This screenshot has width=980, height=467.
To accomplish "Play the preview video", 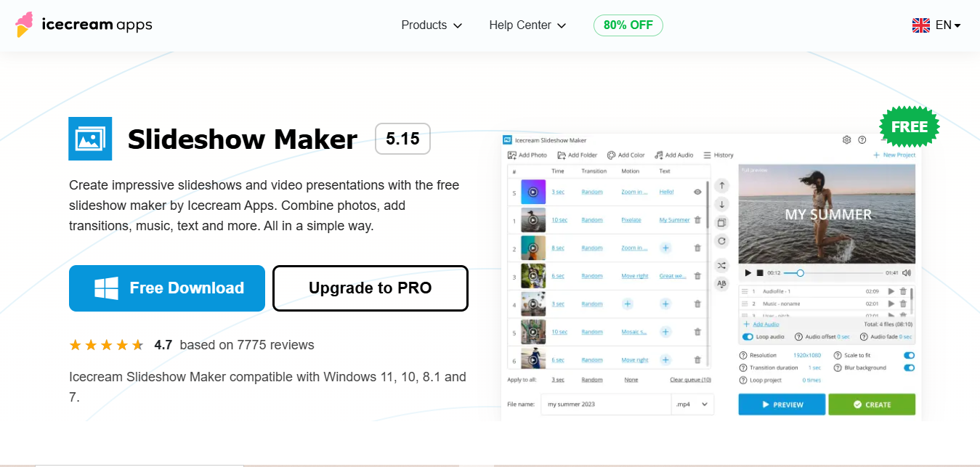I will (x=748, y=273).
